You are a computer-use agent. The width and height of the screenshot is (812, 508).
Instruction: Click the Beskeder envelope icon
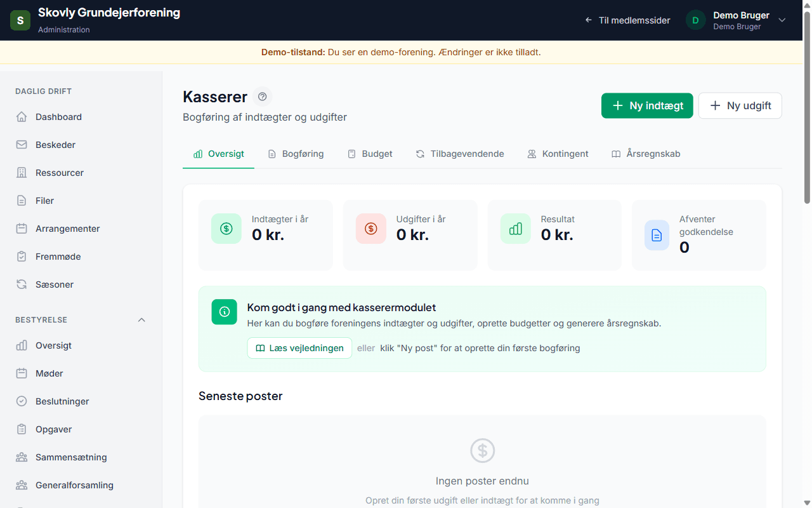pos(22,145)
